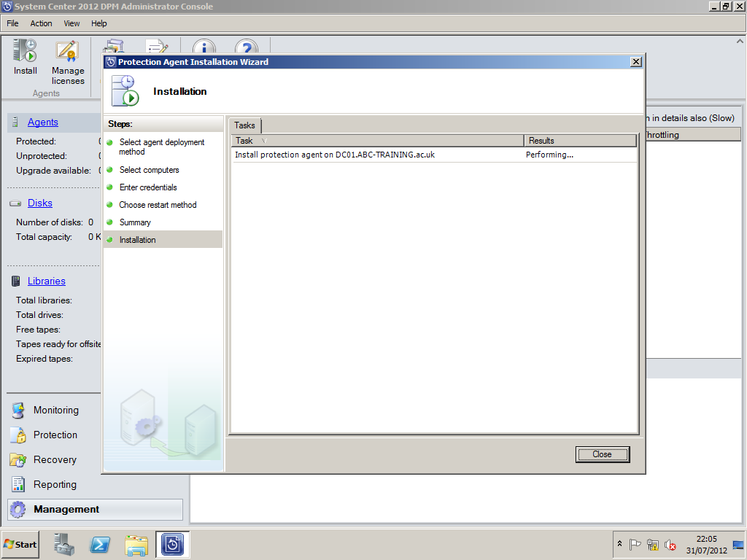This screenshot has height=560, width=747.
Task: Open the Recovery workspace icon
Action: [18, 460]
